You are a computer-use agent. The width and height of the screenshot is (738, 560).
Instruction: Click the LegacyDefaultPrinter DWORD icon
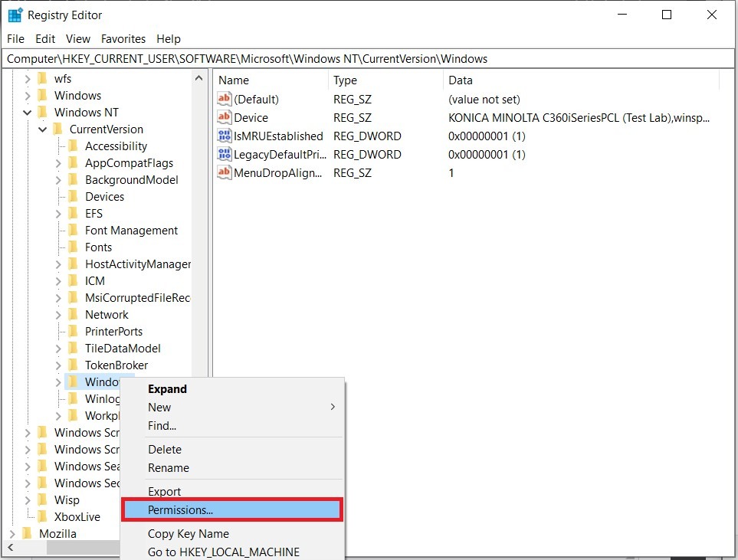click(x=225, y=154)
